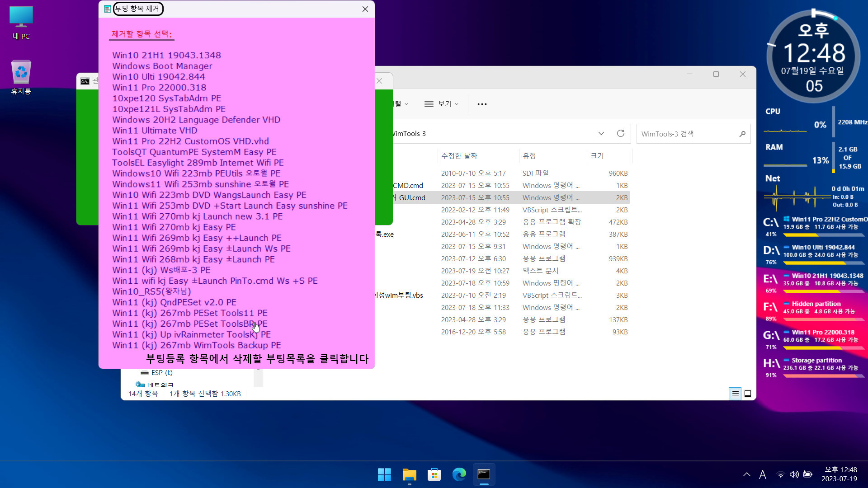
Task: Select Win10_RS5(왕자님) boot entry
Action: click(151, 291)
